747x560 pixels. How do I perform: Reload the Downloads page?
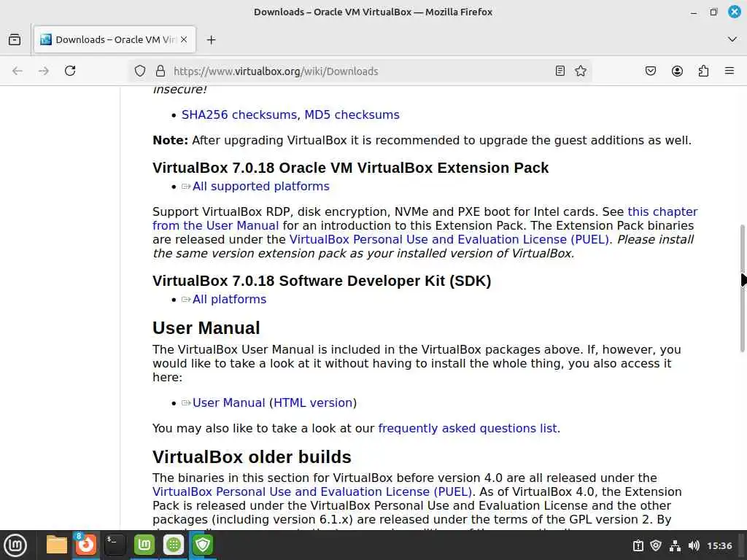coord(70,71)
